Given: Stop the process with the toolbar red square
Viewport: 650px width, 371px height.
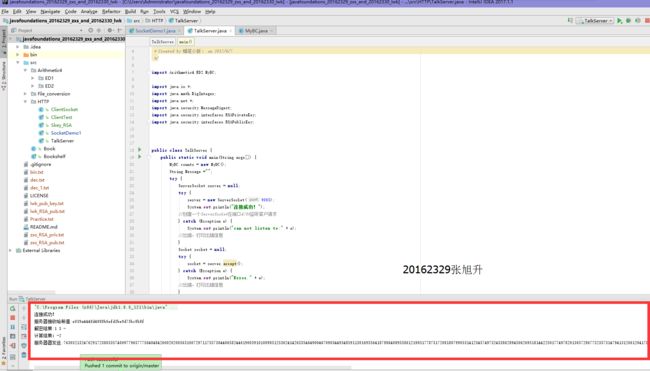Looking at the screenshot, I should click(647, 21).
